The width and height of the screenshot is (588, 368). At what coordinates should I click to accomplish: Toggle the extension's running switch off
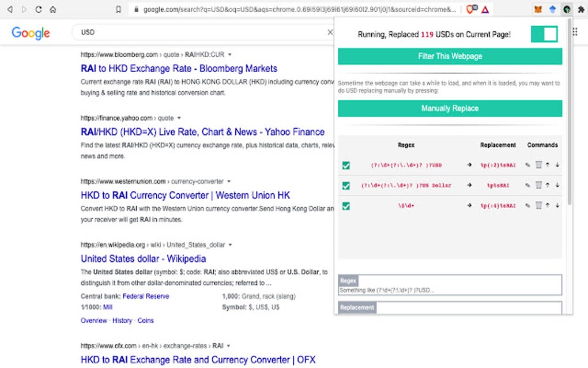(x=544, y=34)
